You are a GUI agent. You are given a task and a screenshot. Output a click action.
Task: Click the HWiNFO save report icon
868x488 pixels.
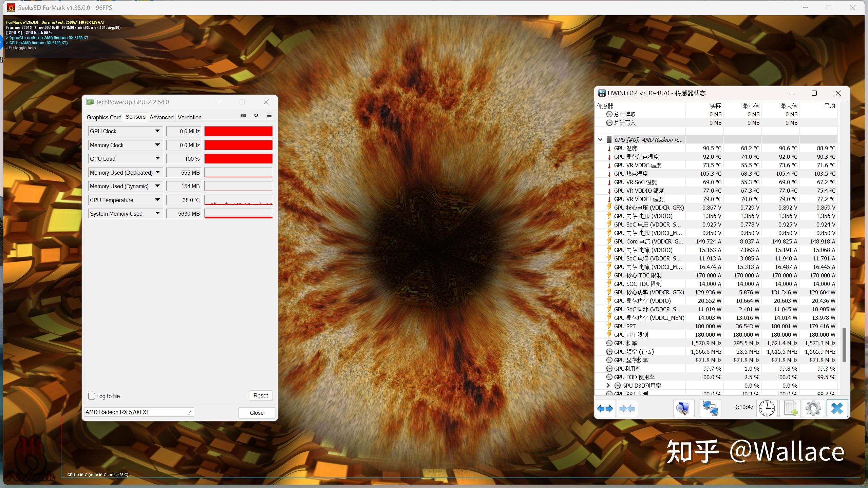(790, 408)
